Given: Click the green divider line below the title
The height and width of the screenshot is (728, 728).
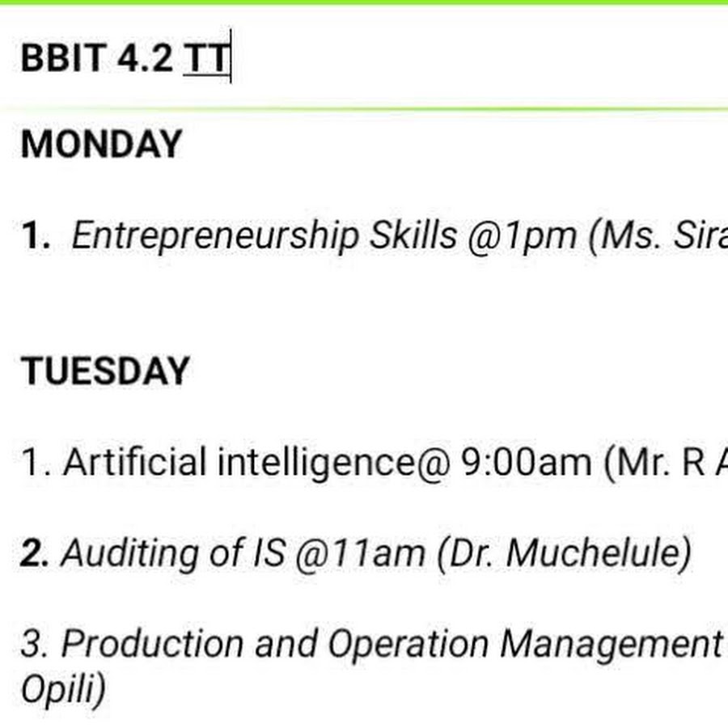Looking at the screenshot, I should (364, 109).
